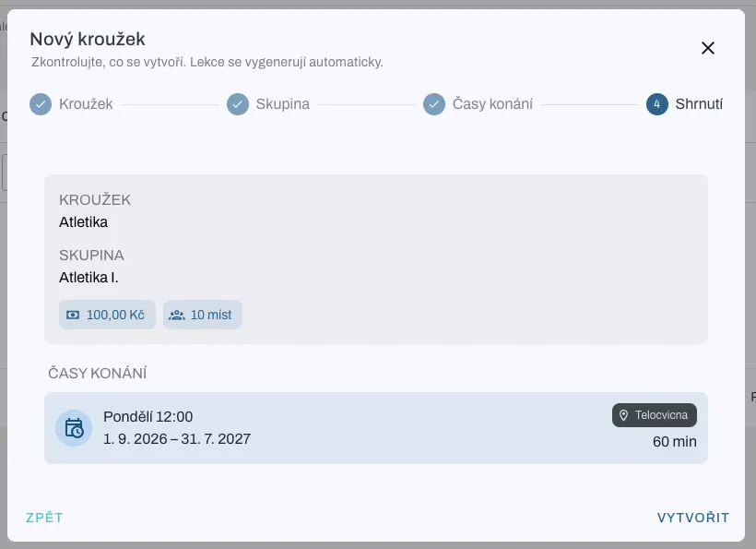This screenshot has width=756, height=549.
Task: Click the Časy konání step checkmark icon
Action: coord(434,103)
